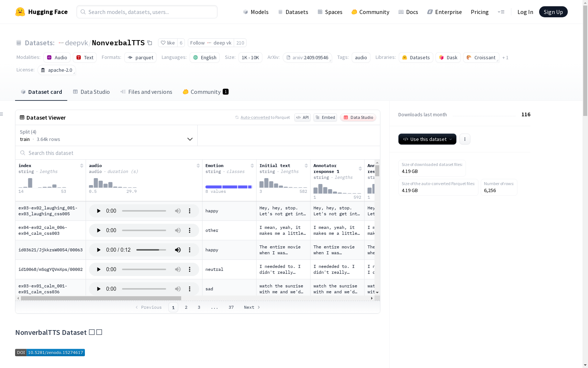
Task: Seek the id03621 audio progress slider
Action: [x=151, y=250]
